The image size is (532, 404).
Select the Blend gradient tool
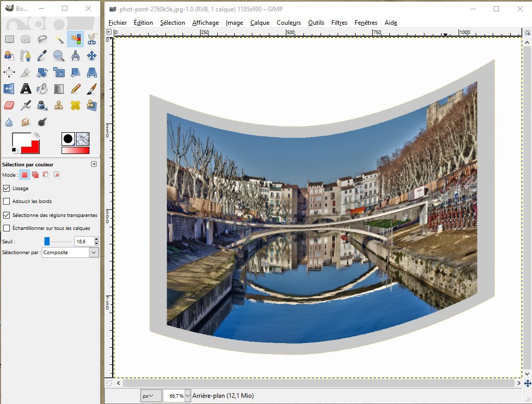[x=59, y=89]
